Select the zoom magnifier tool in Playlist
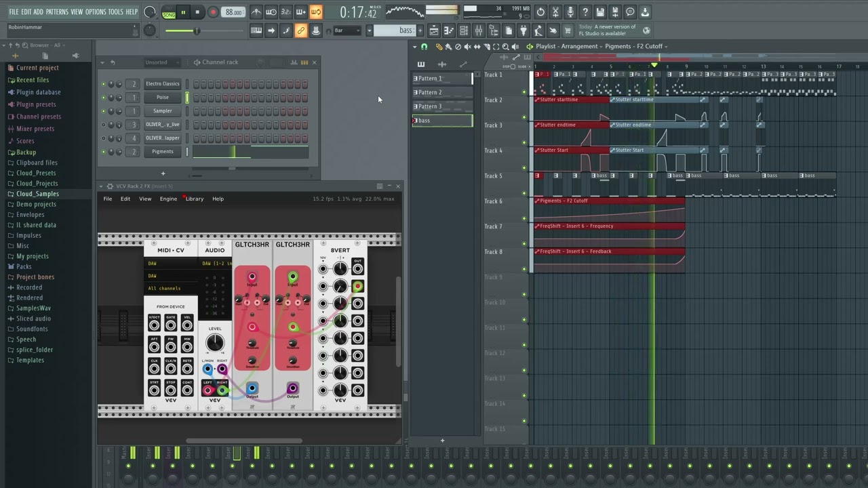868x488 pixels. [x=505, y=47]
